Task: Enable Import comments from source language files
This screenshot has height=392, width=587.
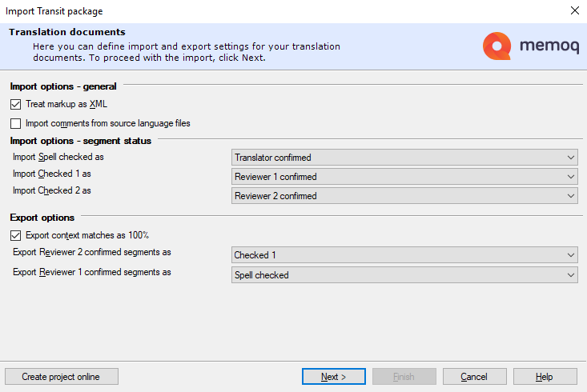Action: 16,123
